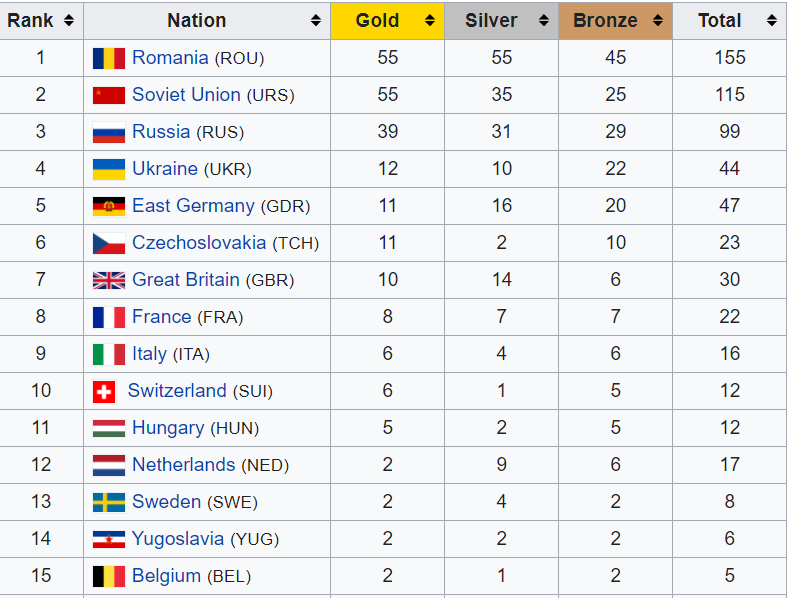Screen dimensions: 789x598
Task: Click the East Germany flag icon
Action: 109,206
